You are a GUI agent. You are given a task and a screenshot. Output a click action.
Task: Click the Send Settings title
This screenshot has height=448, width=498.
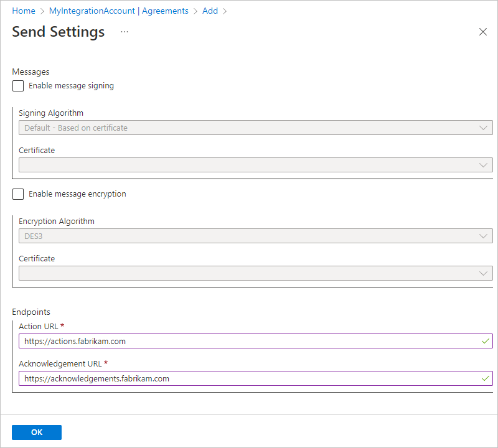point(59,32)
